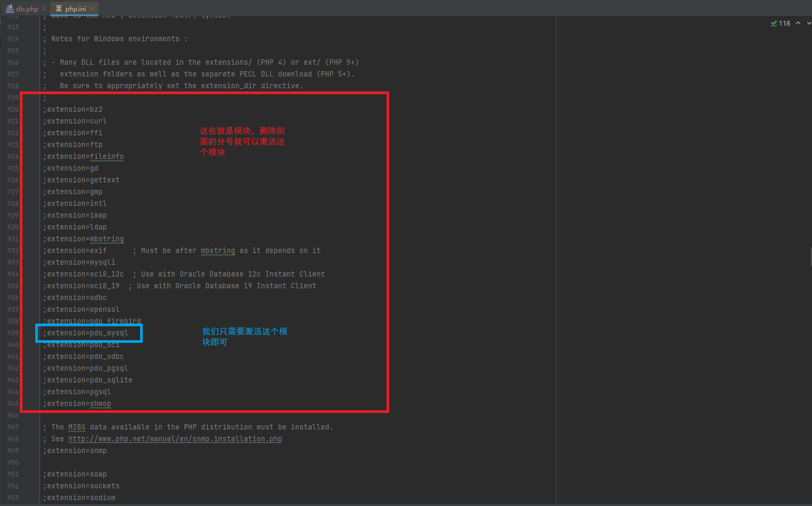Switch to the db.php tab
This screenshot has width=812, height=506.
pyautogui.click(x=27, y=9)
